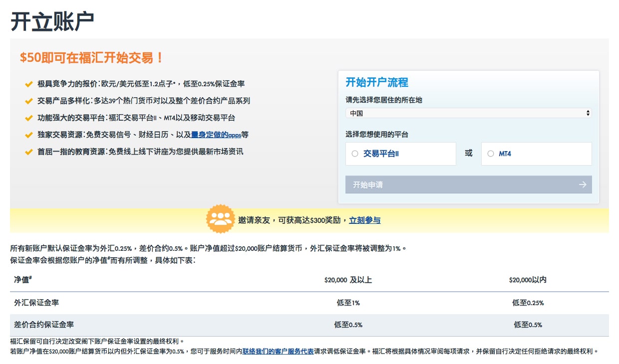This screenshot has height=364, width=619.
Task: Click the 或 separator between platform options
Action: pyautogui.click(x=468, y=154)
